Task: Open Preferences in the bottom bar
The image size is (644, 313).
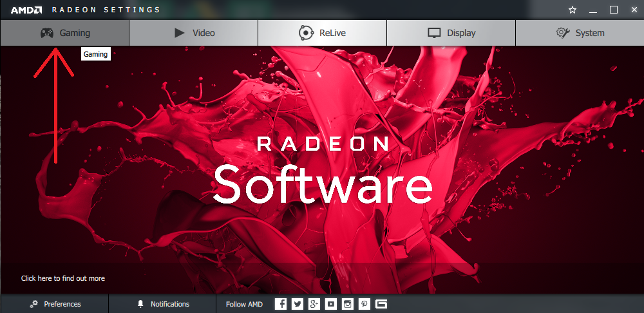Action: [55, 304]
